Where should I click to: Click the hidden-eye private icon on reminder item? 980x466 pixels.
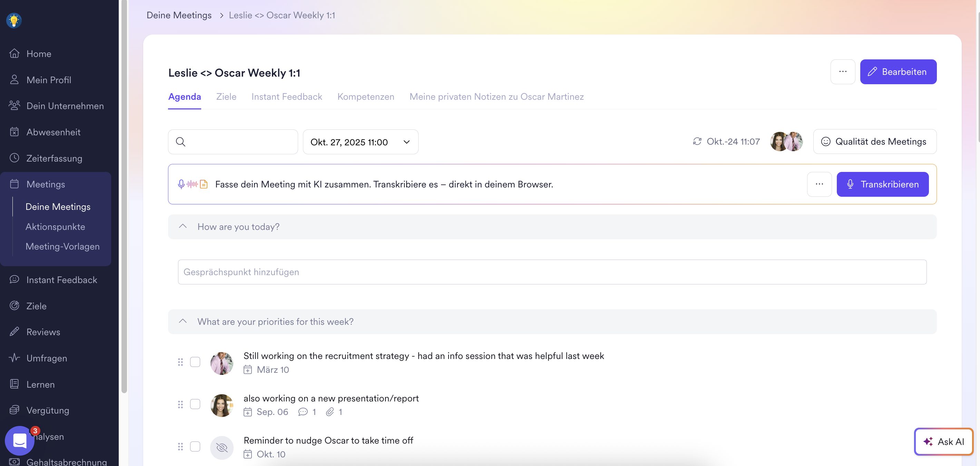(x=222, y=447)
